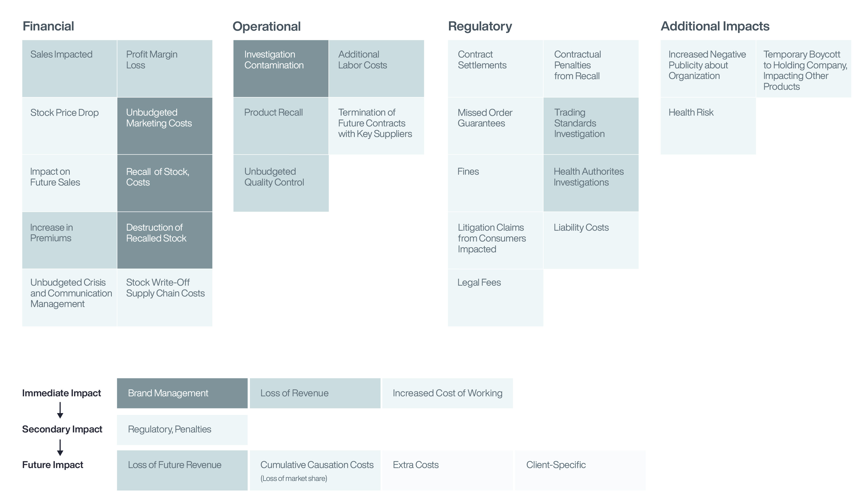Select the Product Recall tile
This screenshot has height=499, width=868.
(281, 126)
